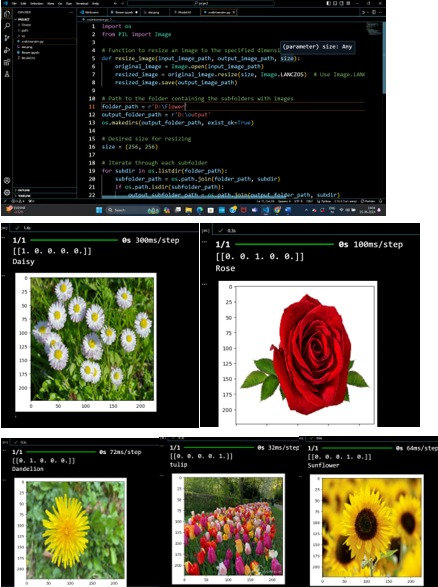Open the Manage gear icon

(7, 192)
